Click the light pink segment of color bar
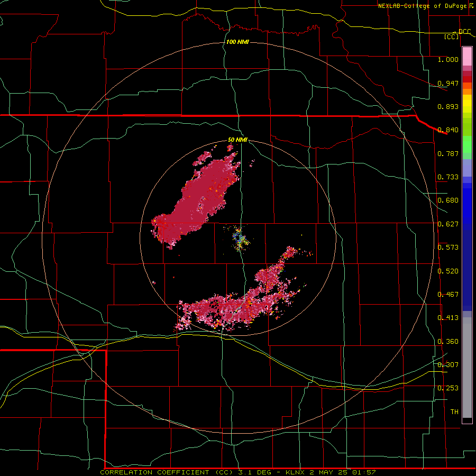Viewport: 476px width, 476px height. click(467, 57)
